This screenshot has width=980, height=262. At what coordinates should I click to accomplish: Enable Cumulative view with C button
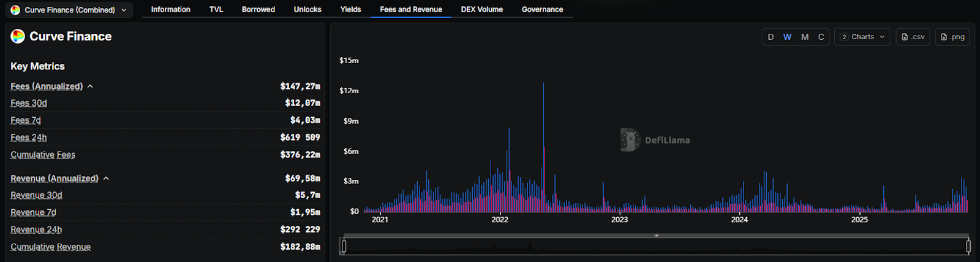[821, 37]
